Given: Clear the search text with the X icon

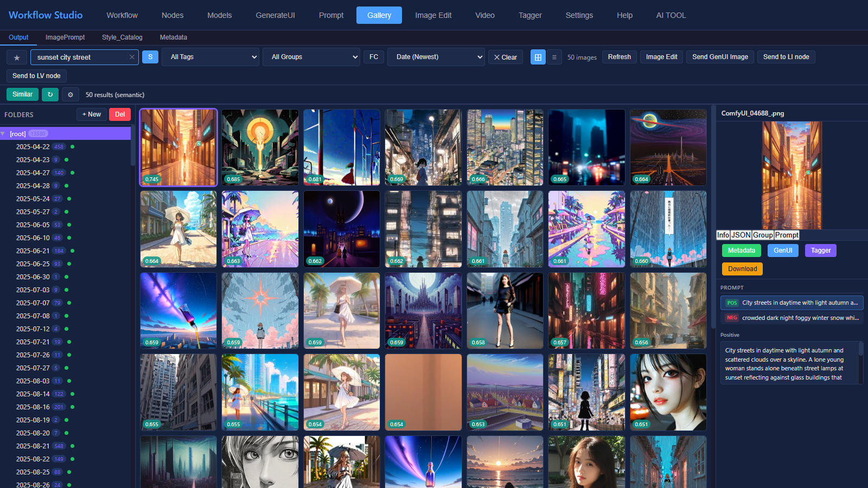Looking at the screenshot, I should pos(132,57).
